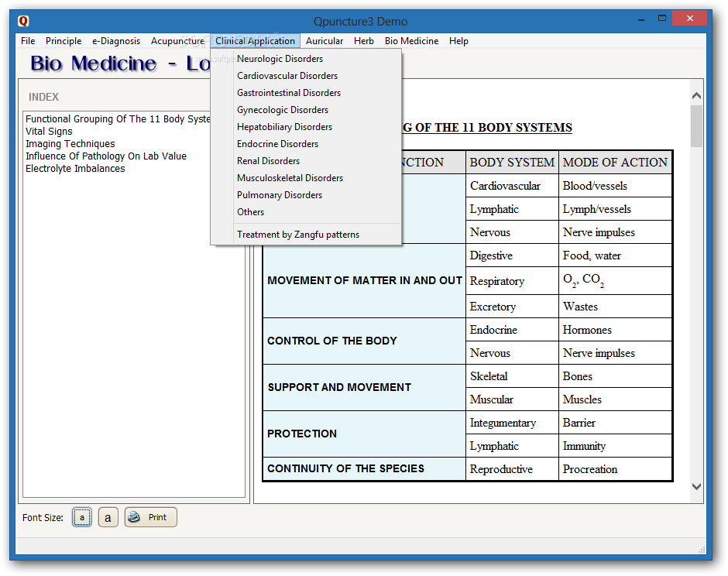
Task: Select Endocrine Disorders menu entry
Action: (x=306, y=144)
